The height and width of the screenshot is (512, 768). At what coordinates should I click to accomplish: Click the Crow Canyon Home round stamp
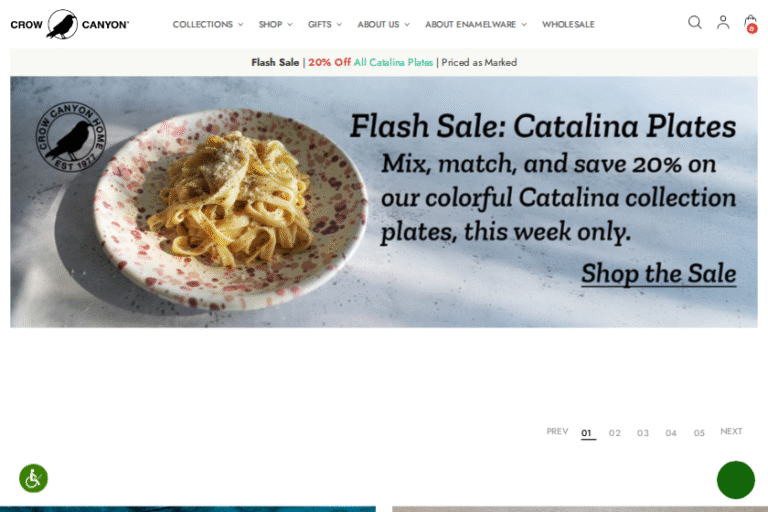tap(71, 137)
